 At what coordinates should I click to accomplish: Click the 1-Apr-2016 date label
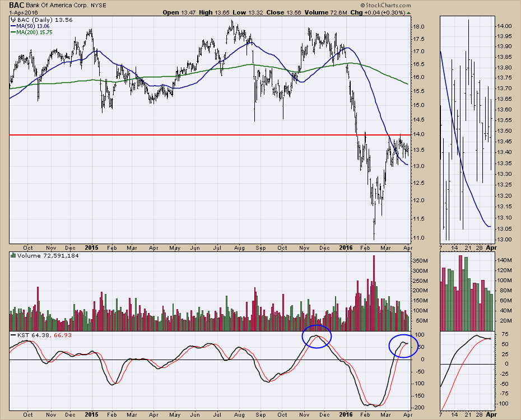click(x=24, y=13)
